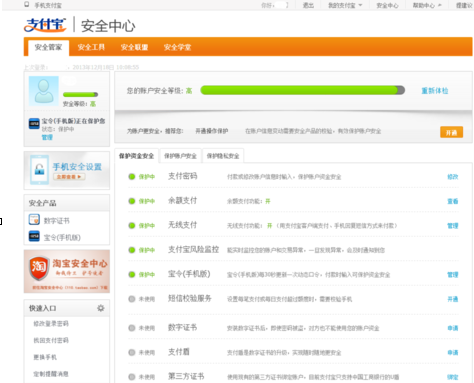This screenshot has height=383, width=474.
Task: Click the 淘宝 shield icon in the banner
Action: click(x=39, y=268)
